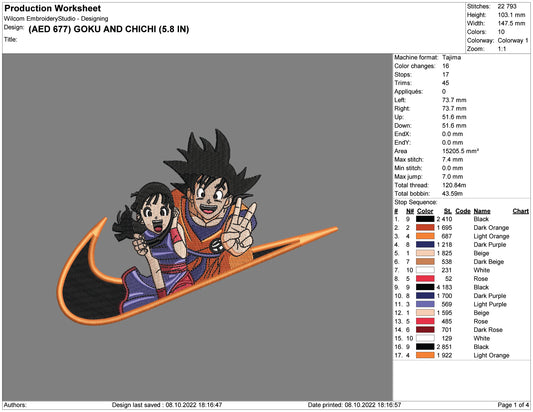Click the Dark Orange swatch in row 2
Screen dimensions: 533x412
tap(425, 227)
